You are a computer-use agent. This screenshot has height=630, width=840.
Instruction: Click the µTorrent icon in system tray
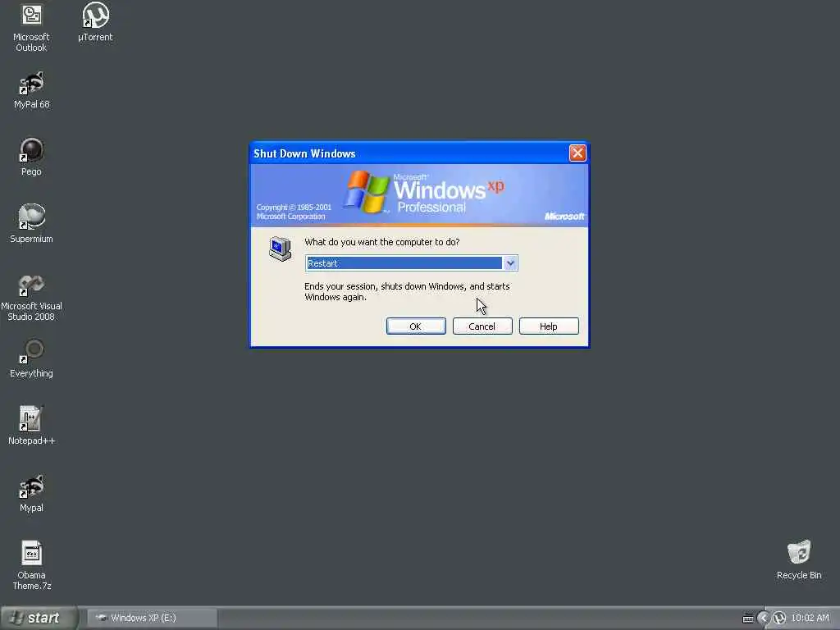coord(779,619)
